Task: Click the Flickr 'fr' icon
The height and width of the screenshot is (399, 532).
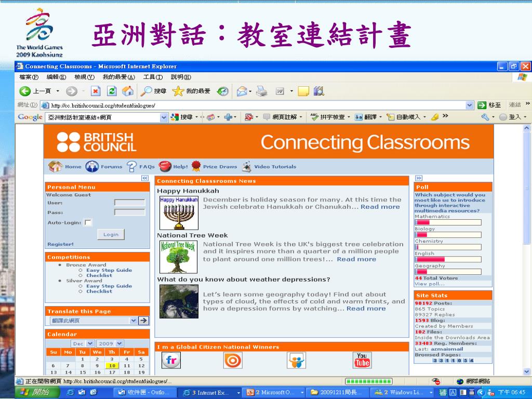Action: click(x=171, y=360)
